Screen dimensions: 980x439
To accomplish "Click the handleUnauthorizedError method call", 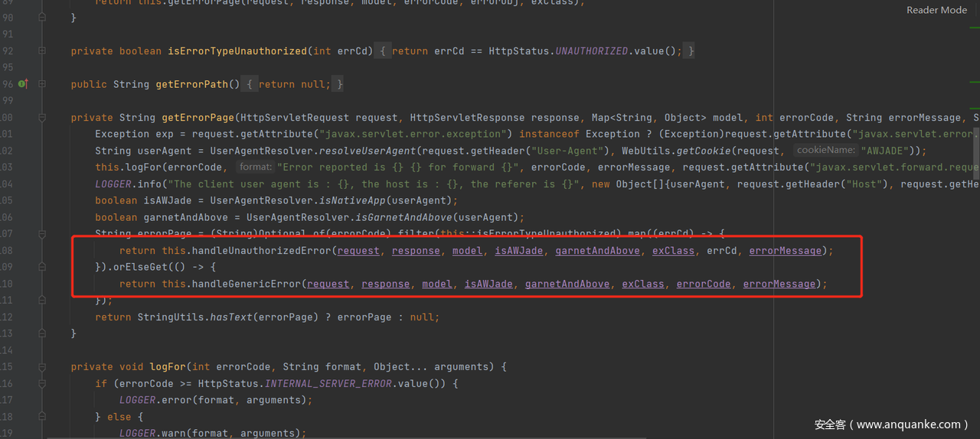I will pyautogui.click(x=259, y=251).
